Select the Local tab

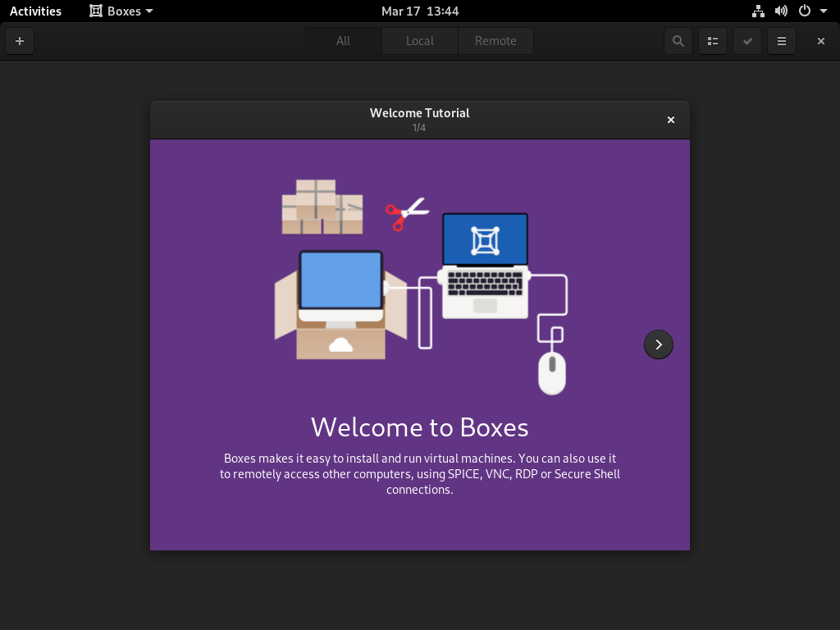pos(420,41)
